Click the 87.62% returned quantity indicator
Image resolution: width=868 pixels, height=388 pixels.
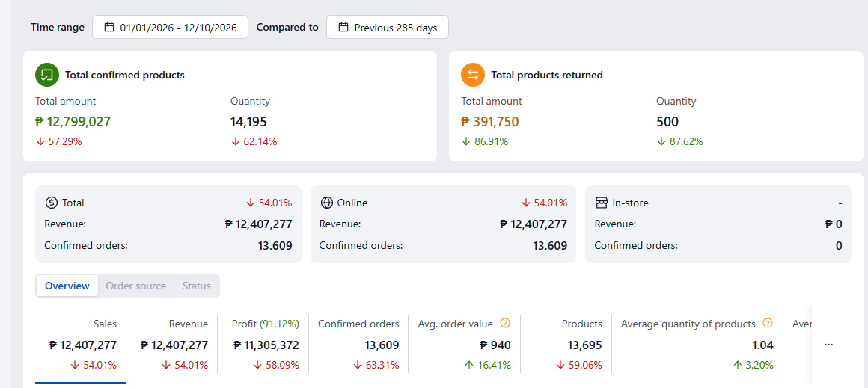pos(679,141)
